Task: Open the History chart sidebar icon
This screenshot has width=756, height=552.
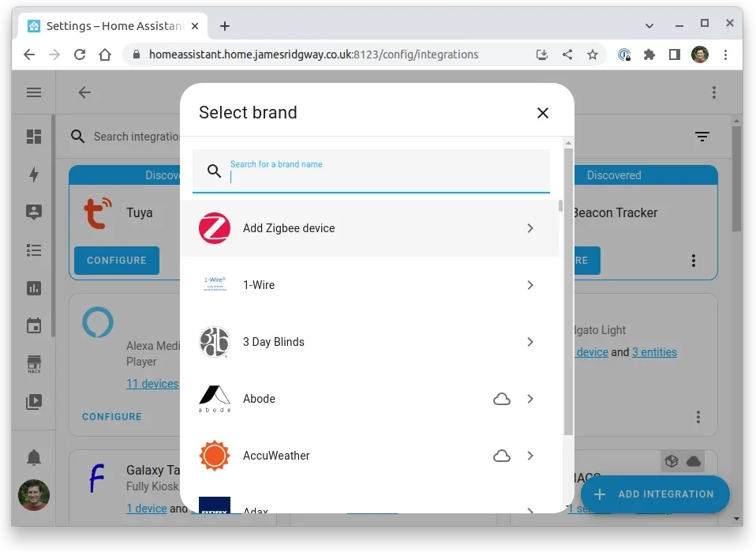Action: pos(34,288)
